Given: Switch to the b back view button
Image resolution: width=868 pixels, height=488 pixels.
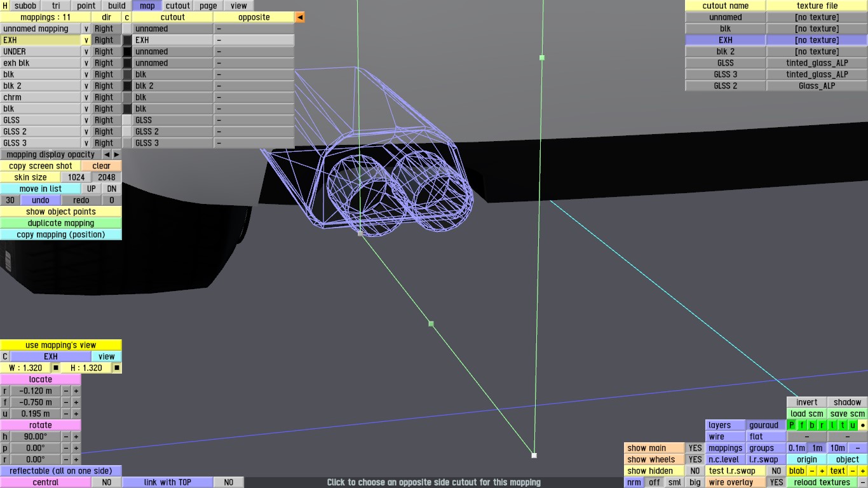Looking at the screenshot, I should tap(812, 425).
